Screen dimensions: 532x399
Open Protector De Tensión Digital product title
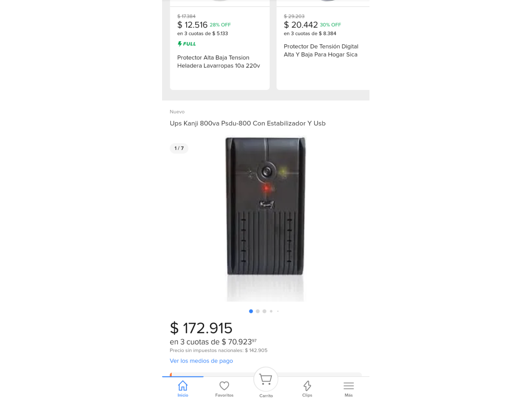(x=321, y=50)
